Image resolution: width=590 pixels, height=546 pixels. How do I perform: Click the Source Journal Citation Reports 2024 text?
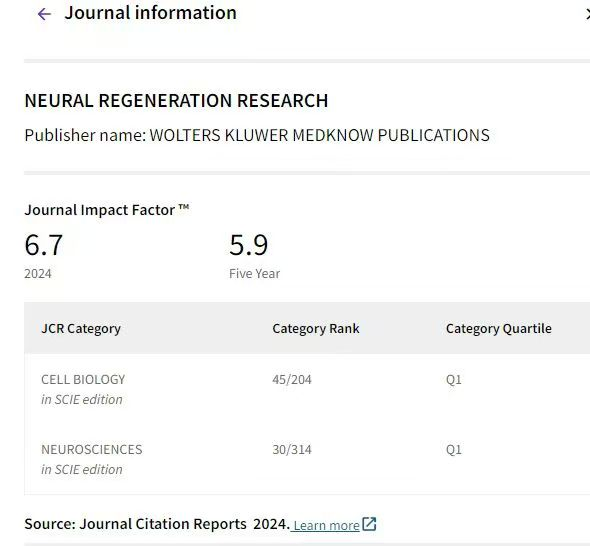pos(157,524)
